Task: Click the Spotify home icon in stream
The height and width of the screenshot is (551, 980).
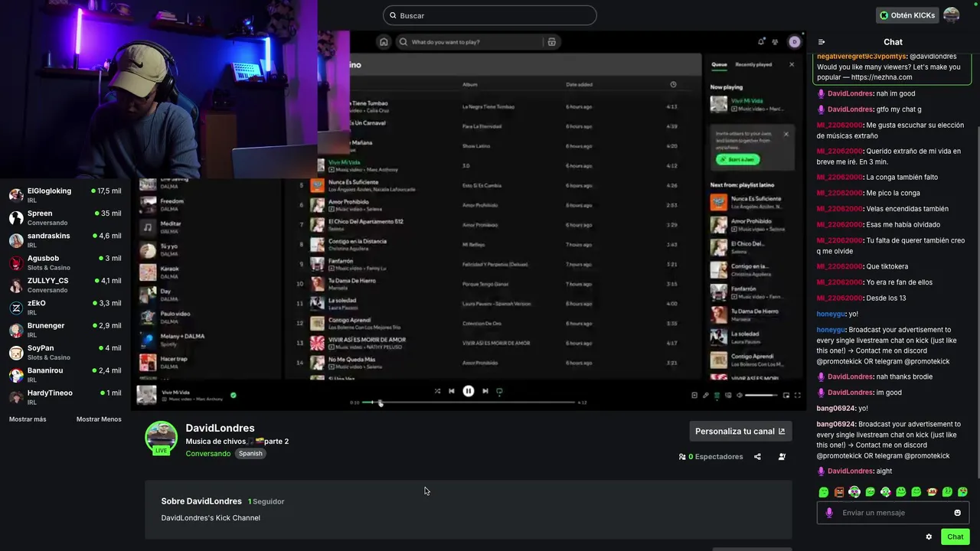Action: point(384,42)
